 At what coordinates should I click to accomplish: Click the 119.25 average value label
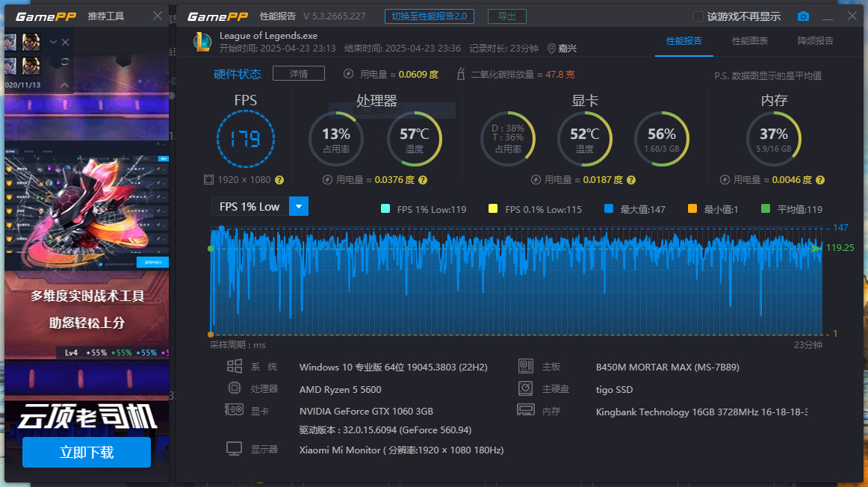[x=840, y=248]
